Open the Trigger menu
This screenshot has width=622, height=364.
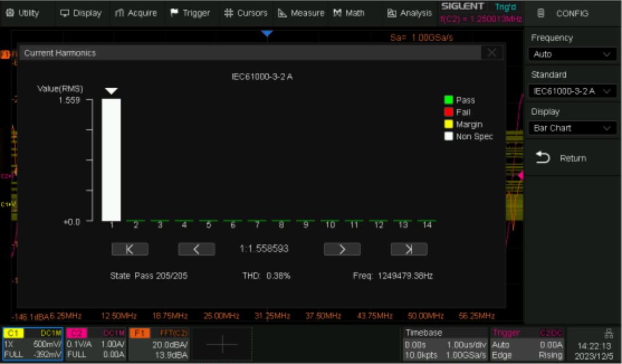point(190,13)
